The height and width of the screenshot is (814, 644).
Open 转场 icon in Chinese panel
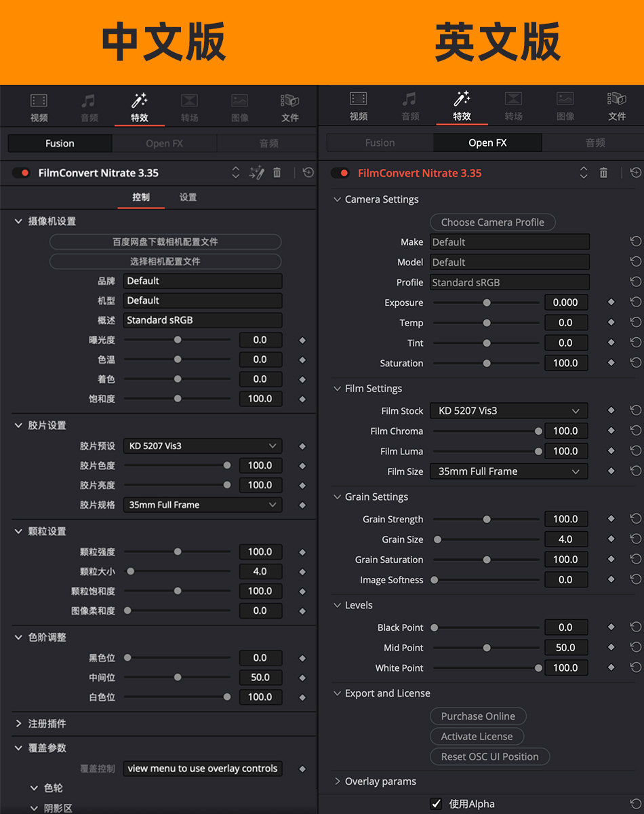[189, 101]
